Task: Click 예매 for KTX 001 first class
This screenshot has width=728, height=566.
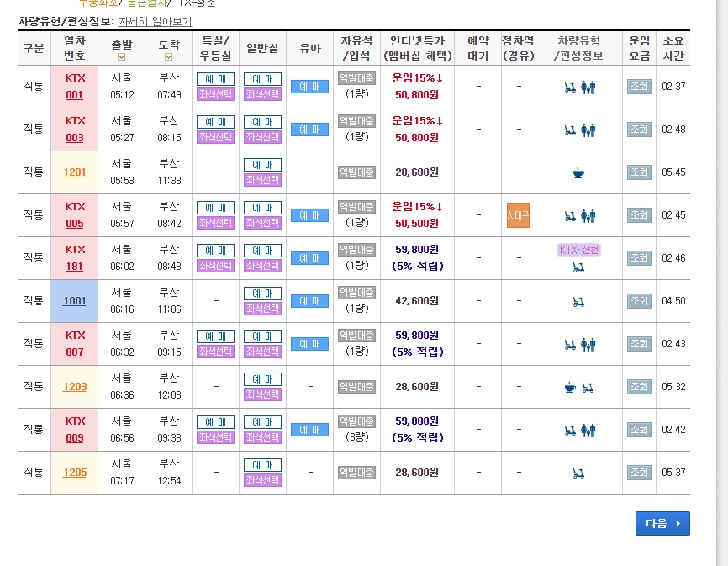Action: 215,79
